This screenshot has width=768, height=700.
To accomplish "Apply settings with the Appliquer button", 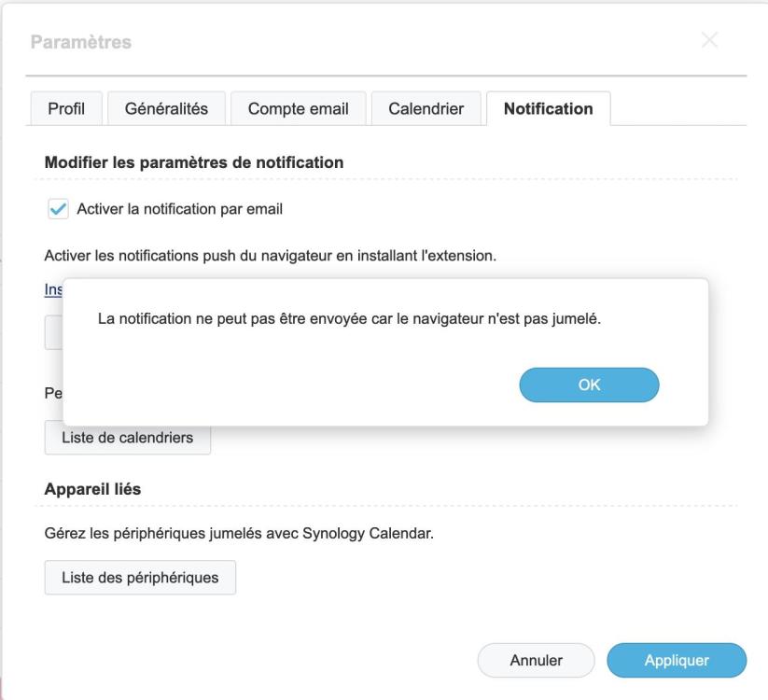I will click(x=677, y=661).
